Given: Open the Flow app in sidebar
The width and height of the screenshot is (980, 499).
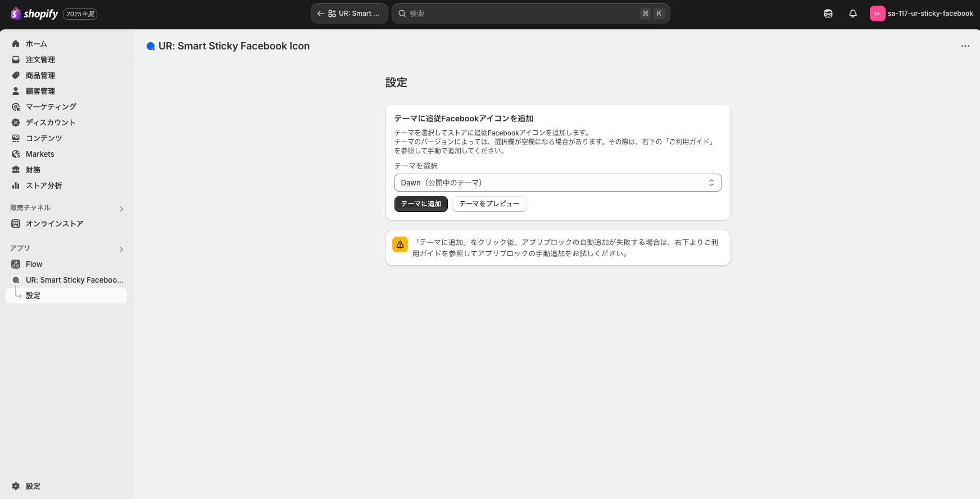Looking at the screenshot, I should (x=34, y=264).
